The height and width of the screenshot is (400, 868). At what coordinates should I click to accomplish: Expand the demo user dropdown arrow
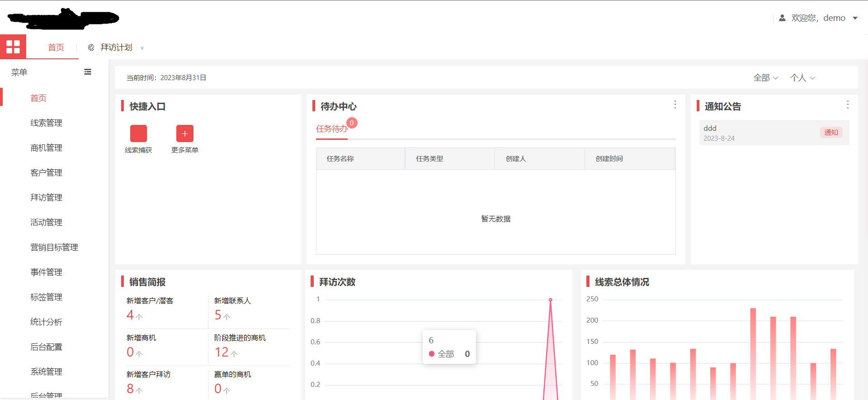[855, 18]
